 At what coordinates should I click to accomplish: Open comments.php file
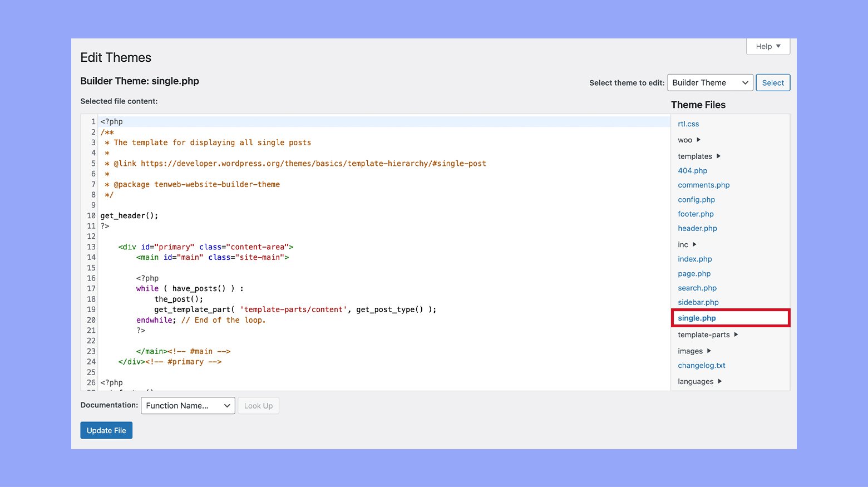tap(704, 185)
